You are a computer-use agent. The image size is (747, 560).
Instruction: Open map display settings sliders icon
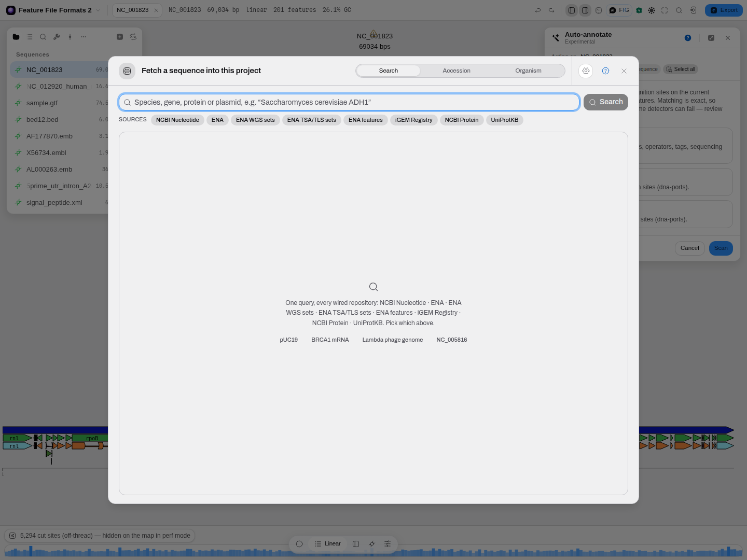[388, 544]
